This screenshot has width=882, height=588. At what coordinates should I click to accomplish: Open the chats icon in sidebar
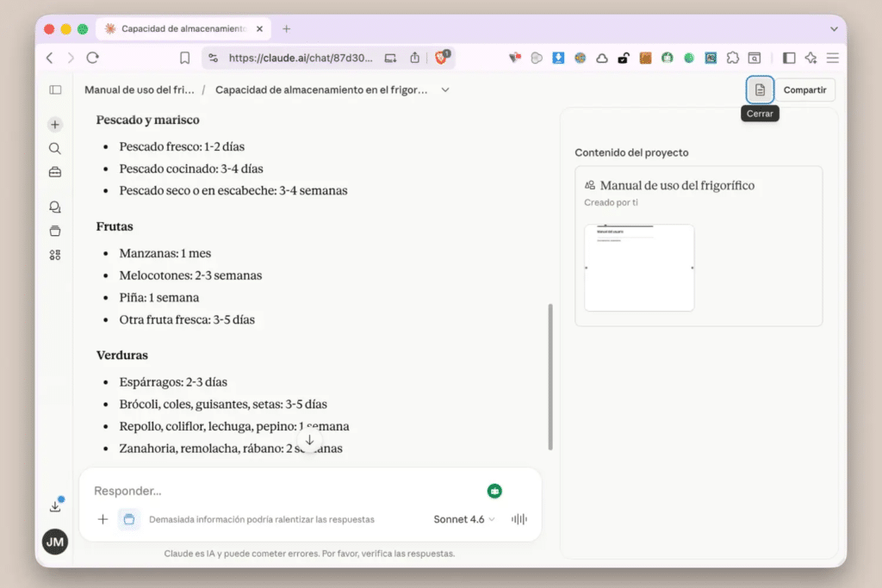55,207
